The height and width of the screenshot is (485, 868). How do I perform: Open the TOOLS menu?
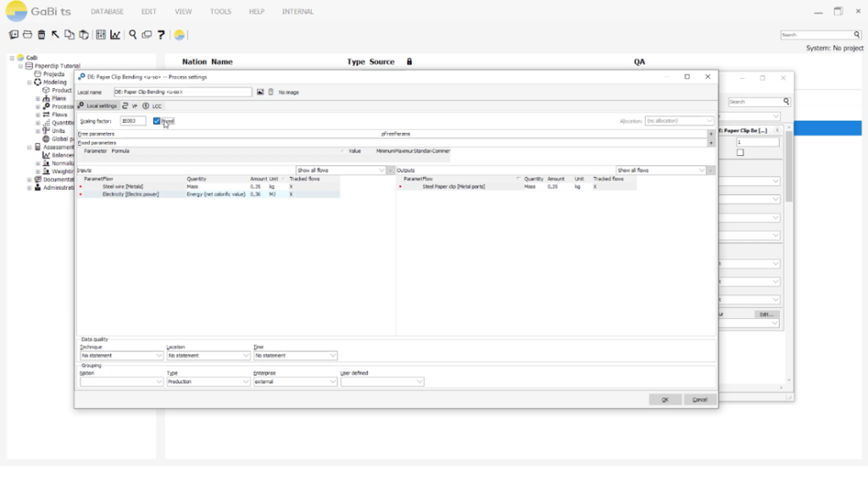[x=220, y=11]
